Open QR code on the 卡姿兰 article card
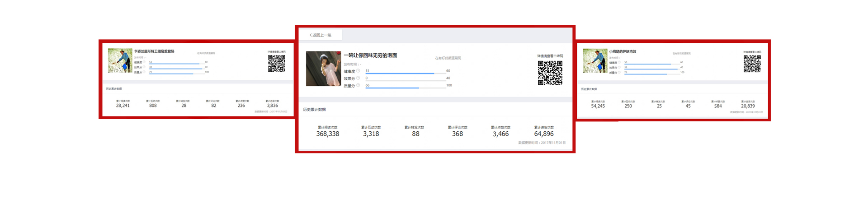Viewport: 868px width, 203px height. point(276,64)
